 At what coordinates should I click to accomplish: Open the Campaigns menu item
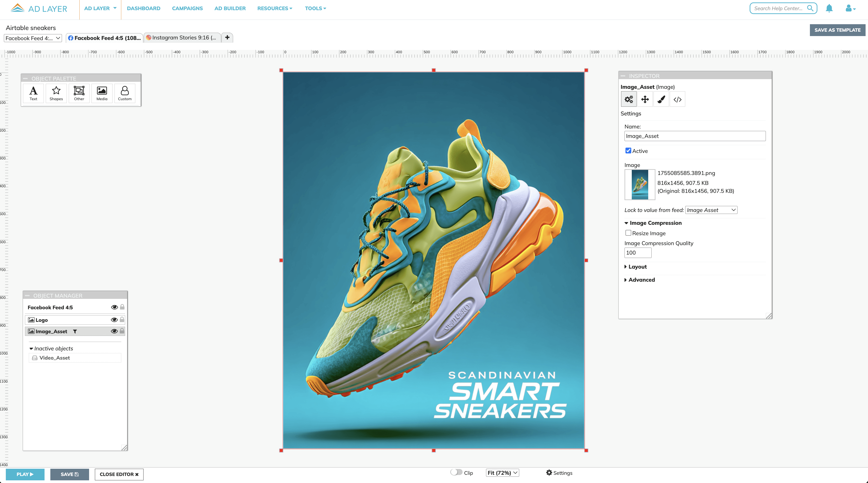187,8
